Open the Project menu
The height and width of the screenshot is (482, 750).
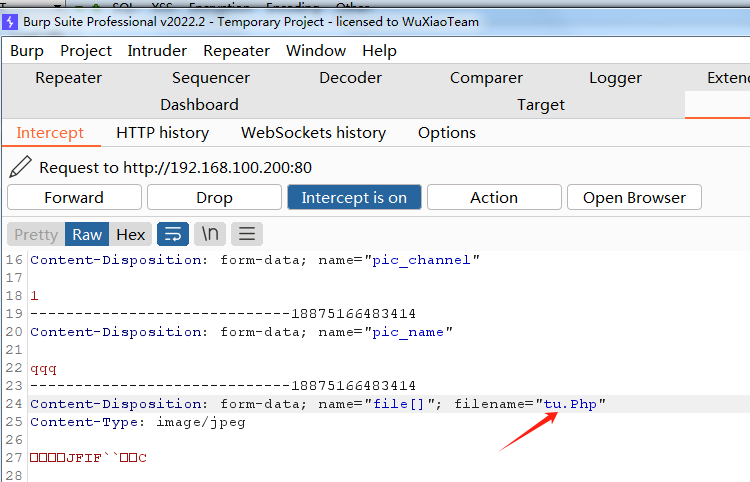(86, 51)
